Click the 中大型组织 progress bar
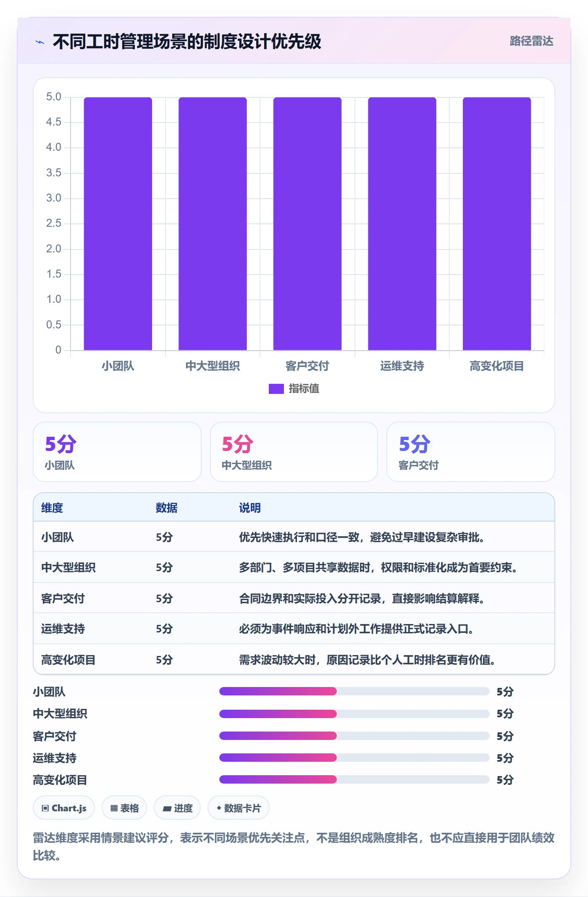 [354, 713]
